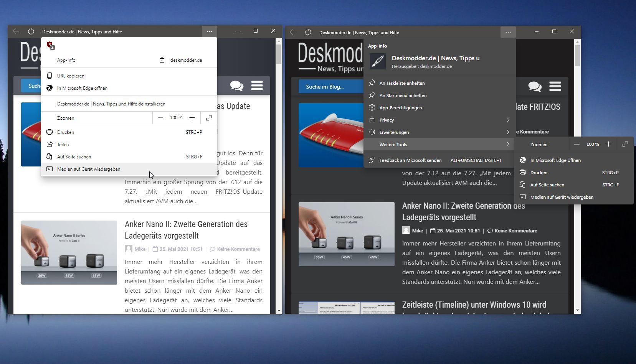Click the scrollbar thumb in right window
This screenshot has width=636, height=364.
click(x=577, y=56)
